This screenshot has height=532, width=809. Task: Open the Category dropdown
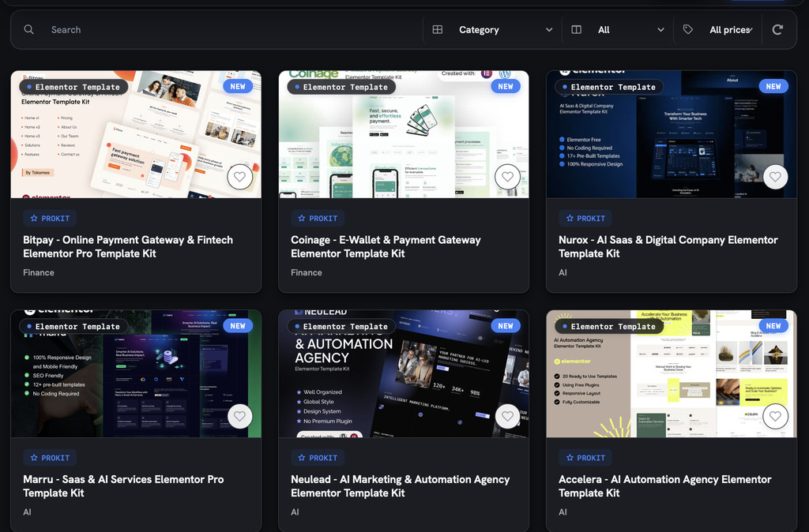[493, 30]
